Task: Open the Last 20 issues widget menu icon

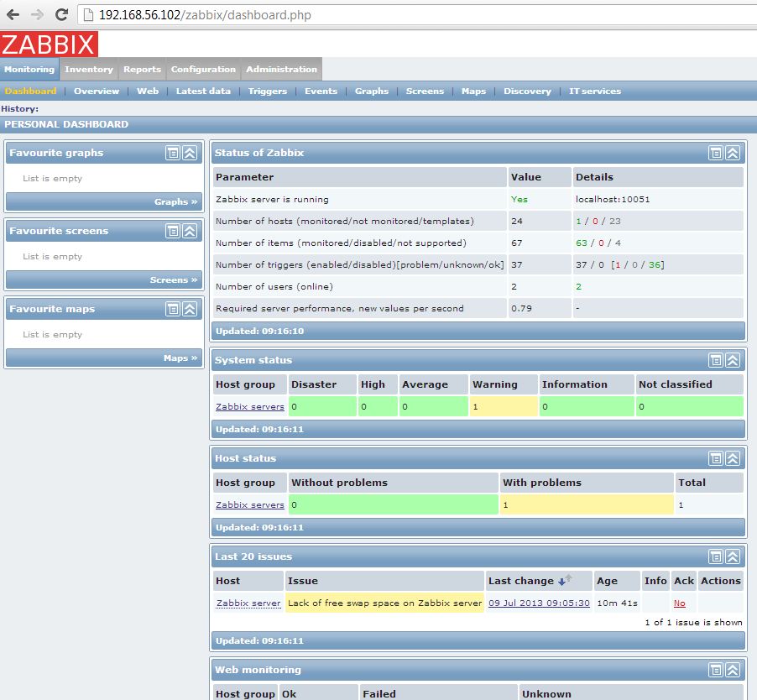Action: click(x=715, y=556)
